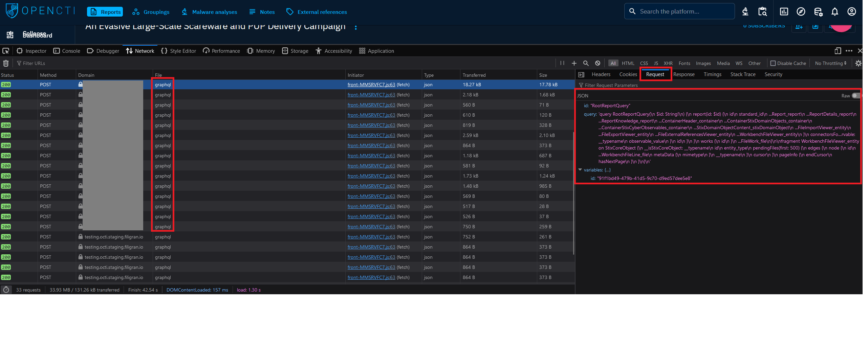Open the user account profile icon
Viewport: 868px width, 346px height.
[852, 11]
